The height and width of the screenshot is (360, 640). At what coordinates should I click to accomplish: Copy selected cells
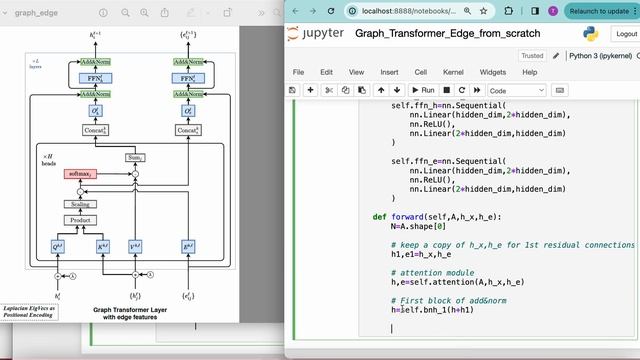(345, 90)
